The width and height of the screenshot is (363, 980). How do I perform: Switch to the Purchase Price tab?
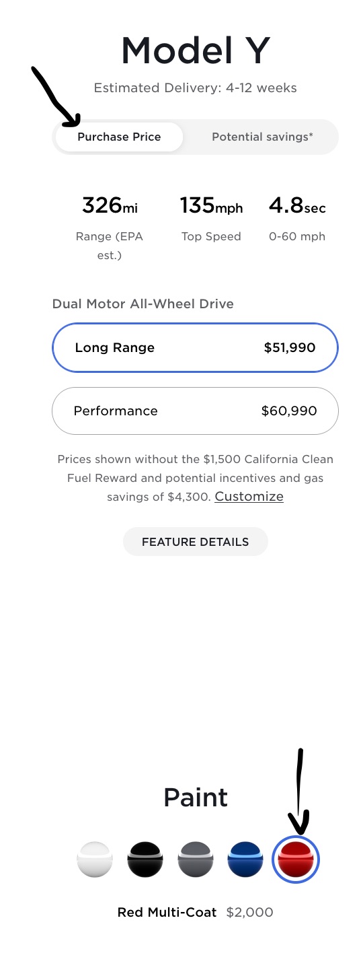119,137
